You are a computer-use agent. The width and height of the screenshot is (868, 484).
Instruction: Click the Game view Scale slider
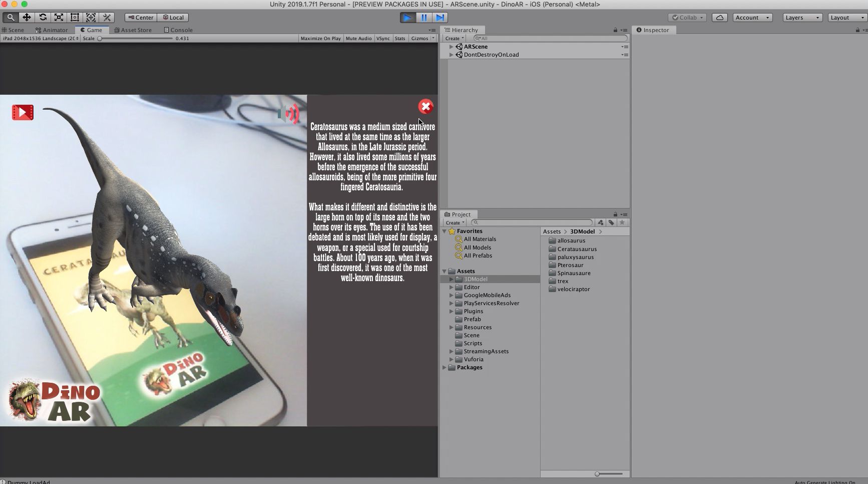(135, 39)
